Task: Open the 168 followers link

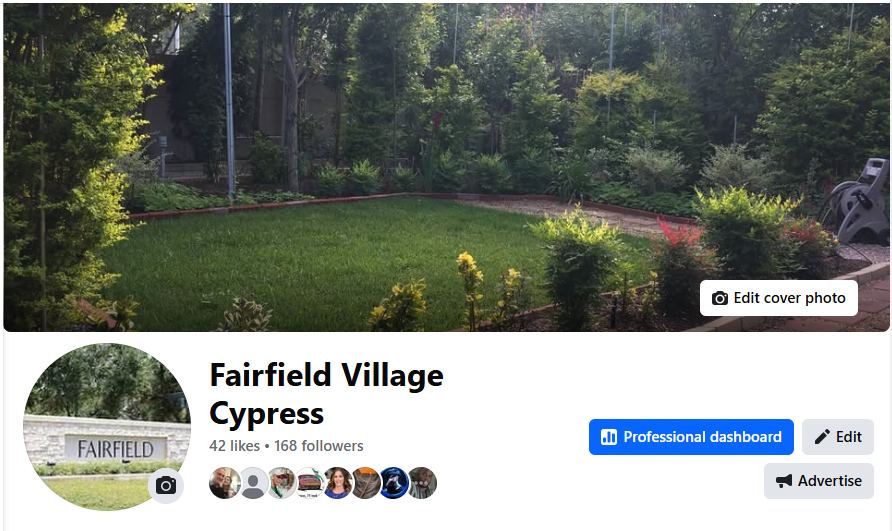Action: [x=319, y=446]
